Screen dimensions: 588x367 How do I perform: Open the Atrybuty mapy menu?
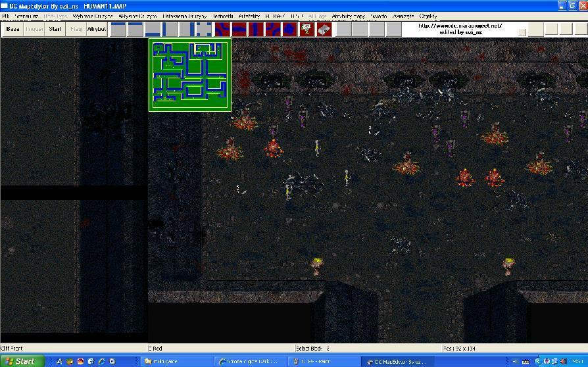point(349,16)
